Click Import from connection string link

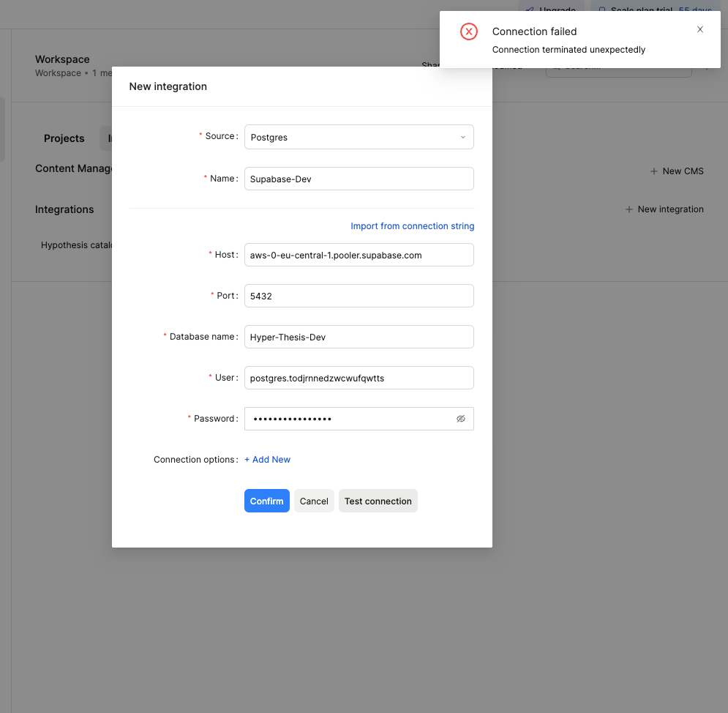point(412,226)
